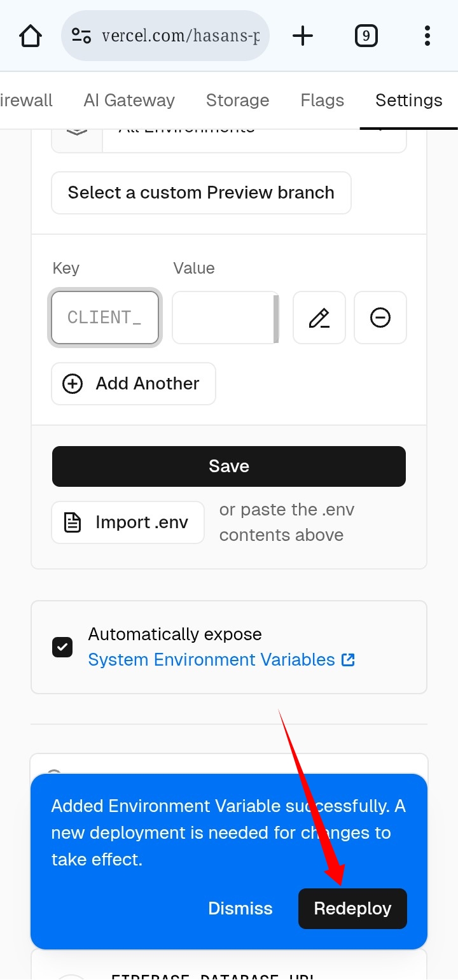Open the Flags tab
This screenshot has height=980, width=458.
[x=323, y=101]
